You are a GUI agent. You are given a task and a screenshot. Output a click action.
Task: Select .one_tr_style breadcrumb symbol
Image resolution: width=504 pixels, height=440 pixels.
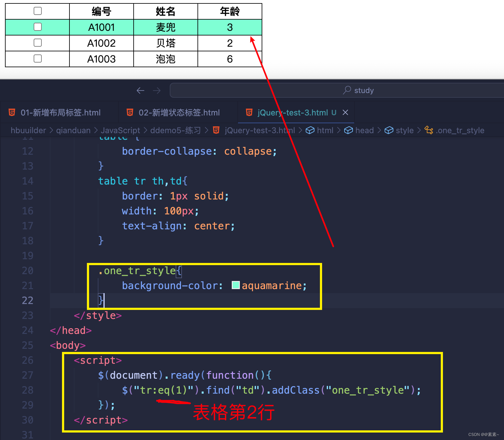click(460, 130)
